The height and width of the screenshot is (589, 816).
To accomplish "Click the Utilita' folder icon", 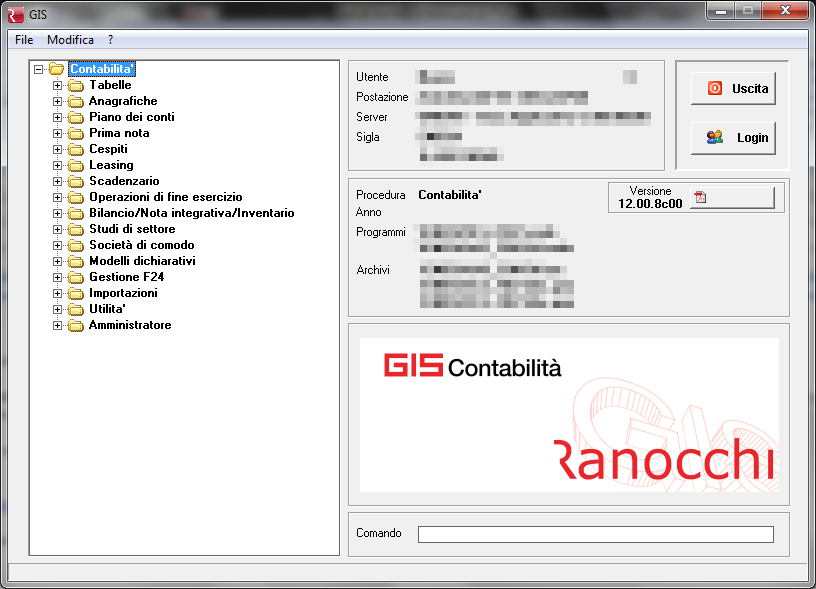I will (76, 310).
